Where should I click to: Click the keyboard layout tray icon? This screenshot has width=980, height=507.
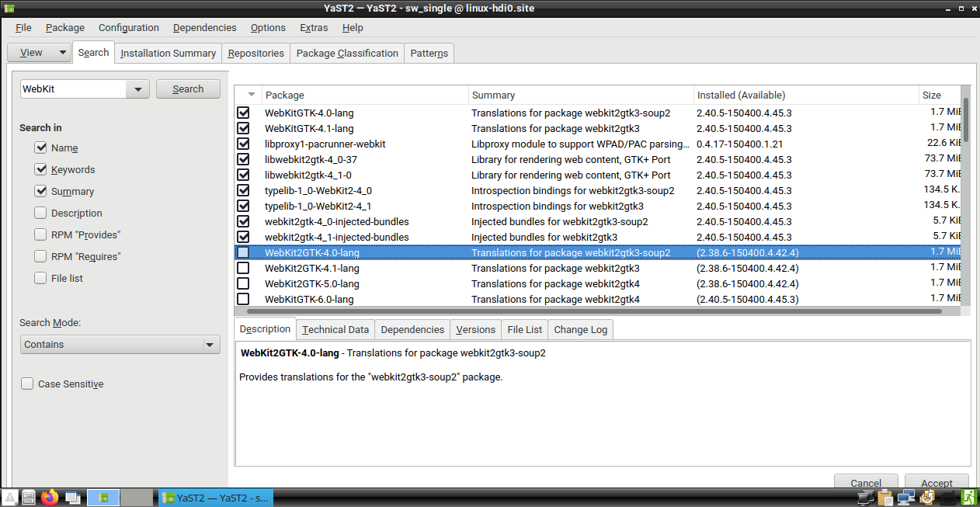point(948,497)
